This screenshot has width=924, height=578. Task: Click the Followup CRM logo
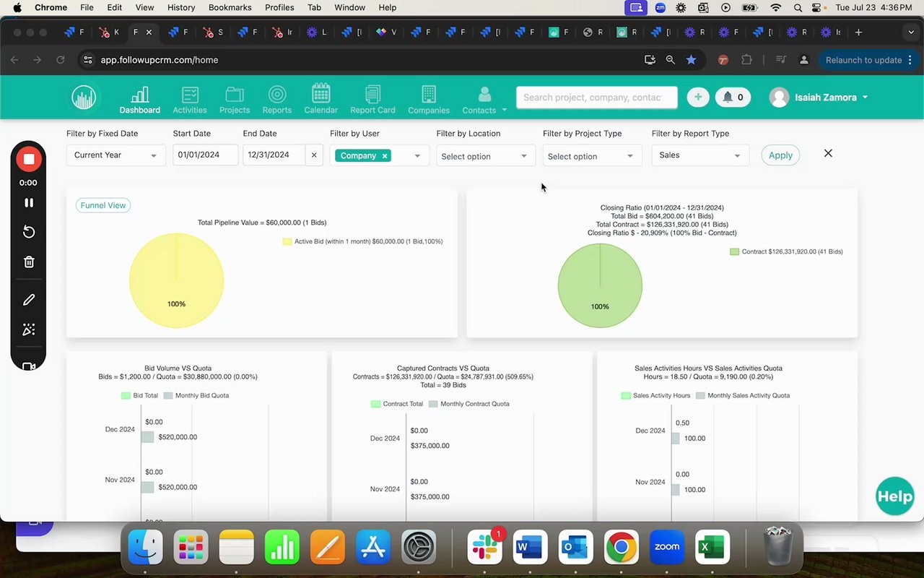tap(84, 98)
